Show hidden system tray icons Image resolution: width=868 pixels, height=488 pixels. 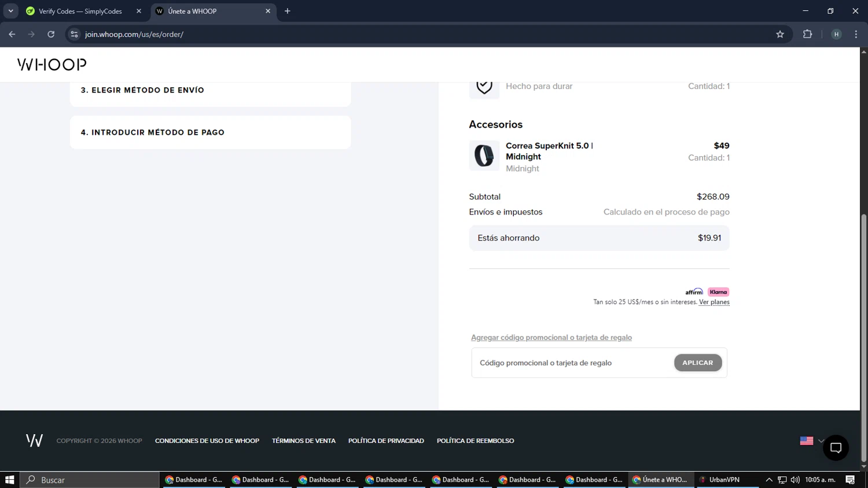(769, 480)
